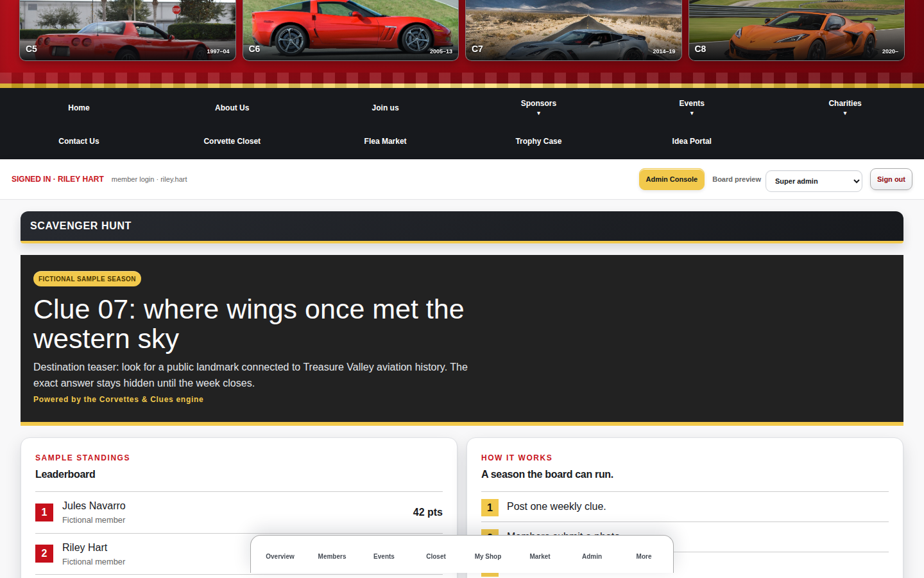Open the Flea Market page
Viewport: 924px width, 578px height.
pos(385,141)
